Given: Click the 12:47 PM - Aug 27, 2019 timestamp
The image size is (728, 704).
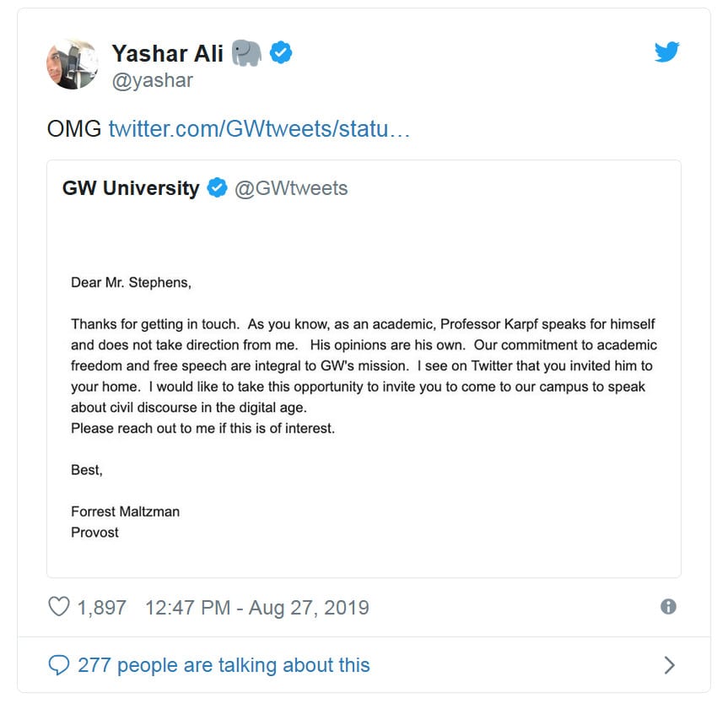Looking at the screenshot, I should pos(256,607).
